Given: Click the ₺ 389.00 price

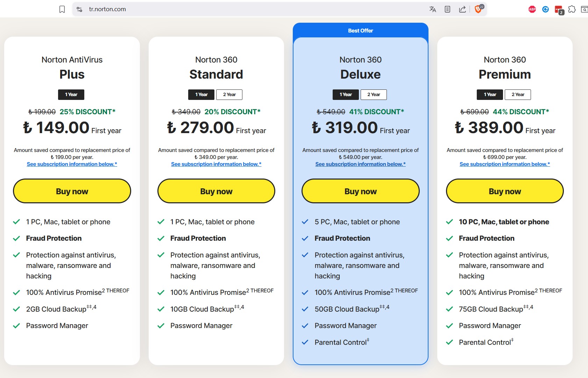Looking at the screenshot, I should [x=489, y=128].
